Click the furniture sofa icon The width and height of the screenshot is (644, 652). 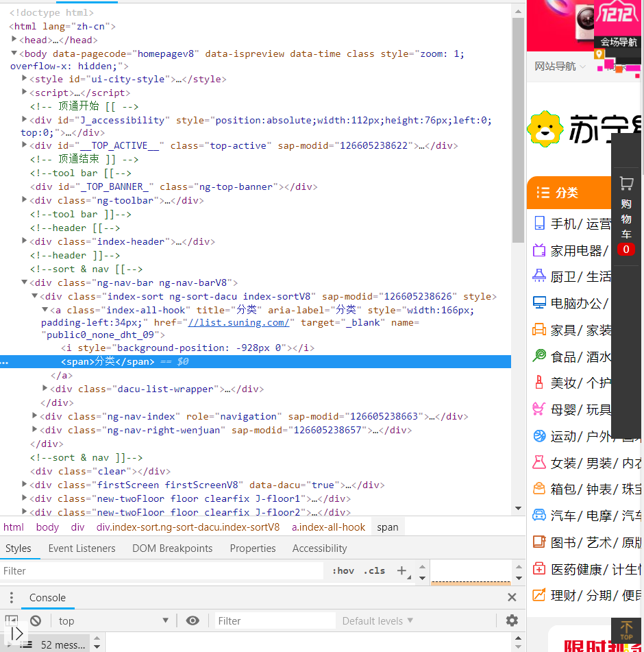point(539,330)
